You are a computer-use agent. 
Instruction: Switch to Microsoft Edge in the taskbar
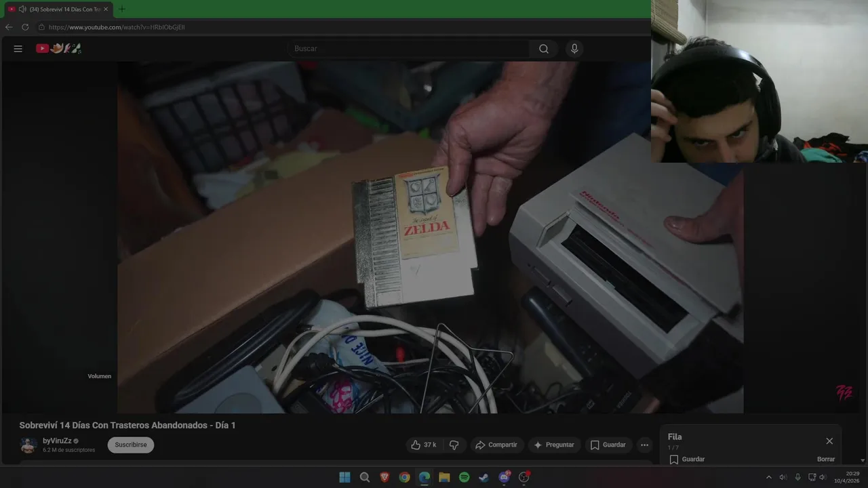(x=425, y=477)
